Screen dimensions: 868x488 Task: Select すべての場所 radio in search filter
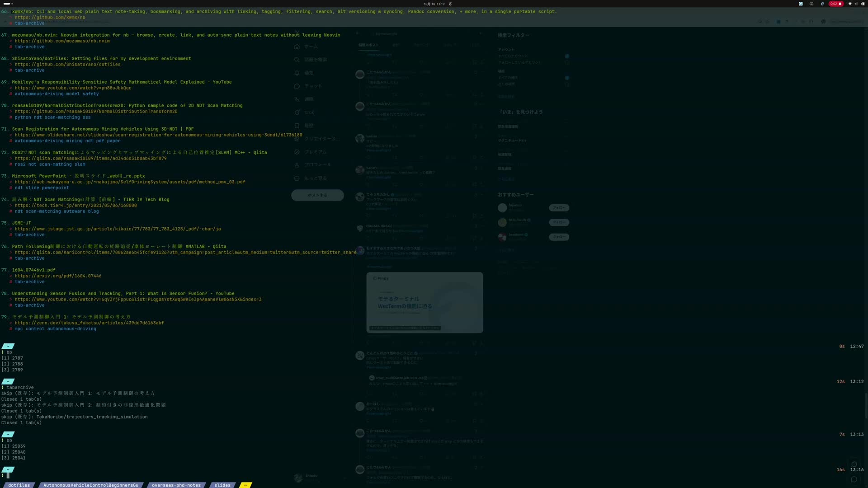pos(567,78)
